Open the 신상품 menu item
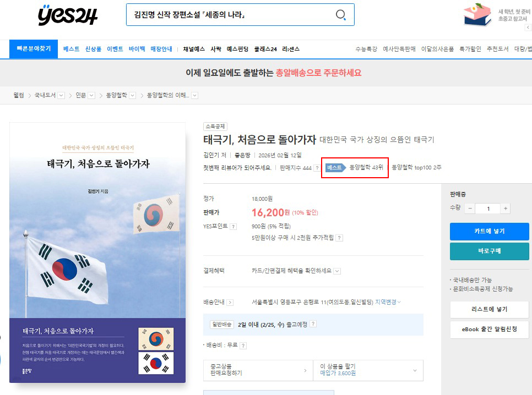This screenshot has width=532, height=395. click(x=93, y=49)
